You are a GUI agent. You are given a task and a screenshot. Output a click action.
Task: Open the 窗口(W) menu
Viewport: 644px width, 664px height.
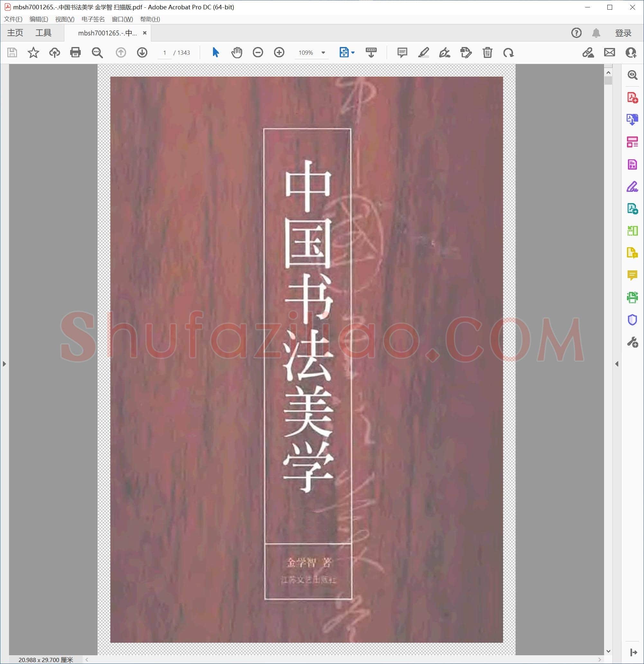tap(122, 19)
